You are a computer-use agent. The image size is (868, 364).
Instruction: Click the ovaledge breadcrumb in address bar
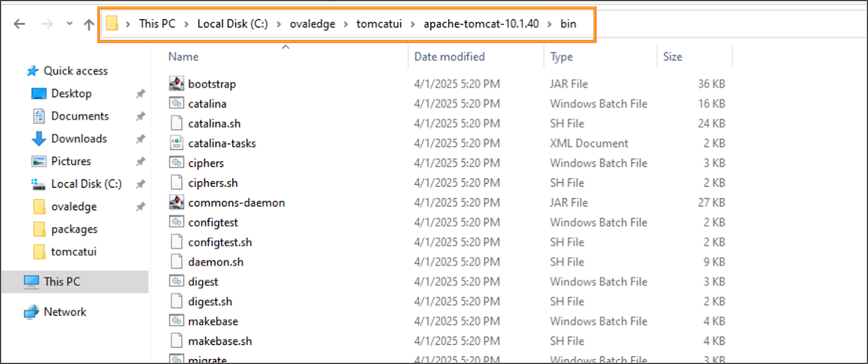(312, 24)
